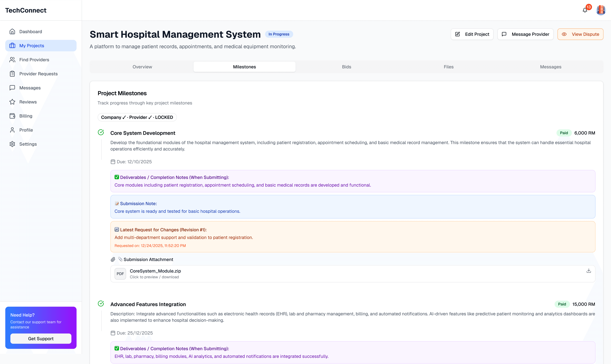
Task: Open the Messages chat icon in sidebar
Action: pos(13,87)
